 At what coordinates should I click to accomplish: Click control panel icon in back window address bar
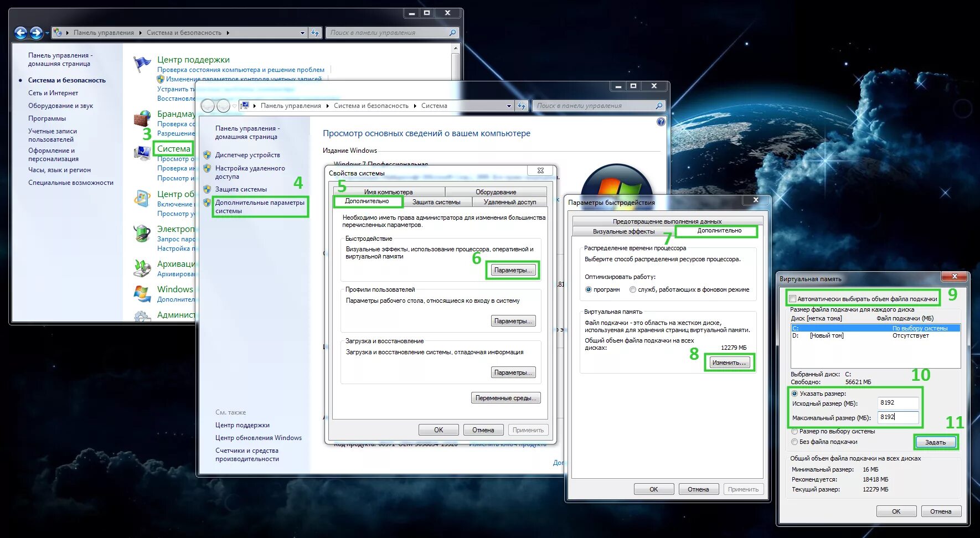pos(58,33)
